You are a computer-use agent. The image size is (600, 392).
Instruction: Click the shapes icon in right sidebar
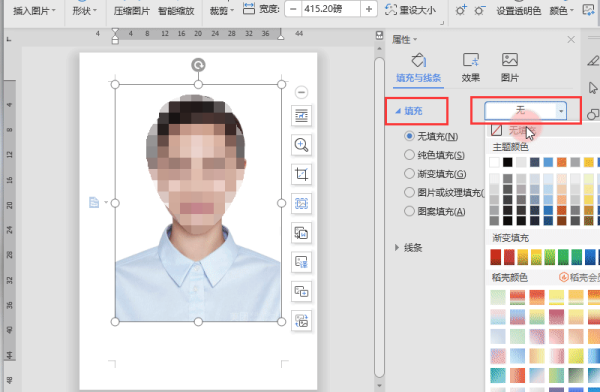[593, 114]
